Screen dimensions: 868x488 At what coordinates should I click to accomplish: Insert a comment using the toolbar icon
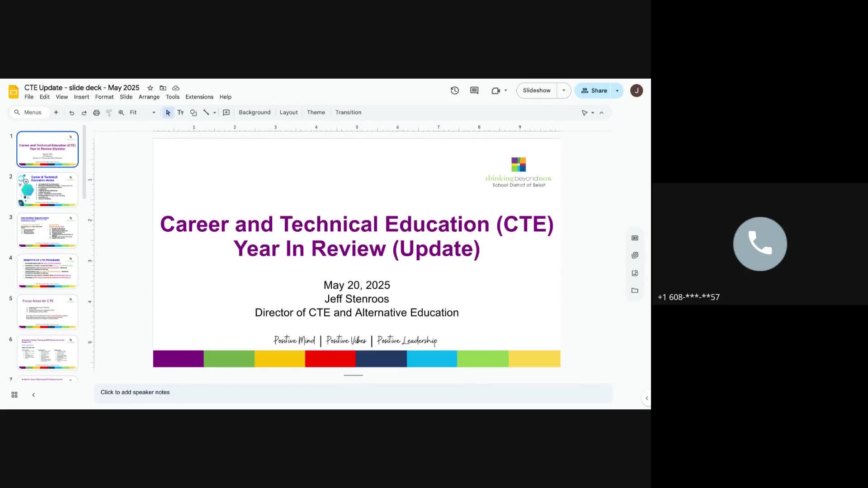point(474,90)
